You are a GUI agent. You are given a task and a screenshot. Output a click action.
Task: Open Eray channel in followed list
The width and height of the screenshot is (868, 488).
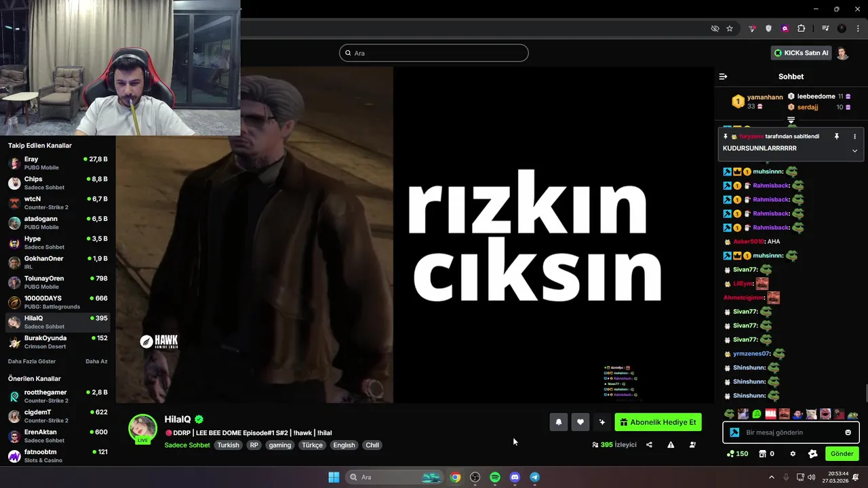58,163
